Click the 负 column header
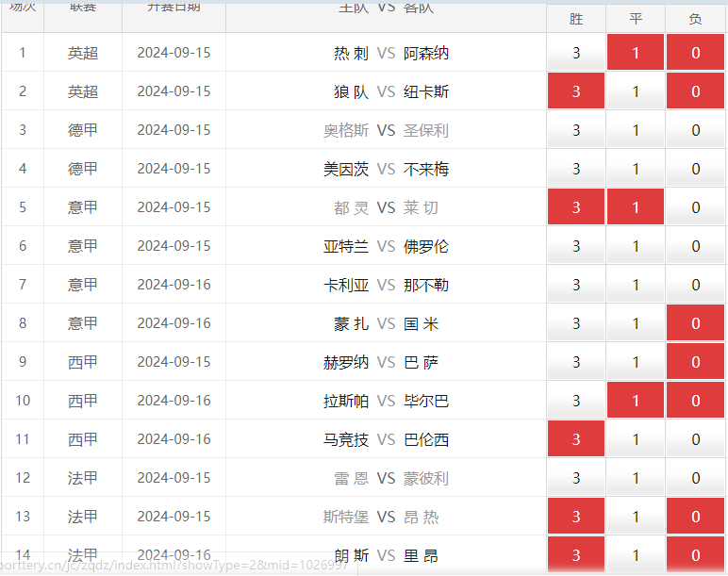Viewport: 728px width, 576px height. pyautogui.click(x=695, y=19)
